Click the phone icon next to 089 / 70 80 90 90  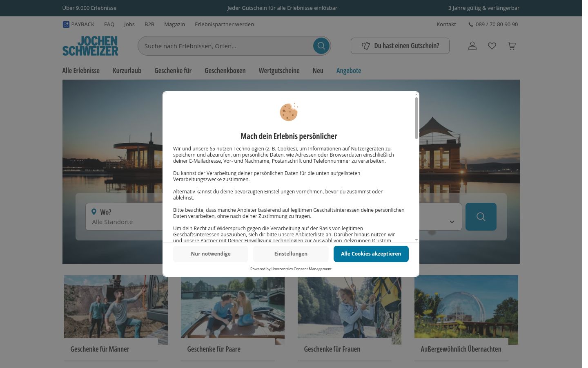click(471, 25)
